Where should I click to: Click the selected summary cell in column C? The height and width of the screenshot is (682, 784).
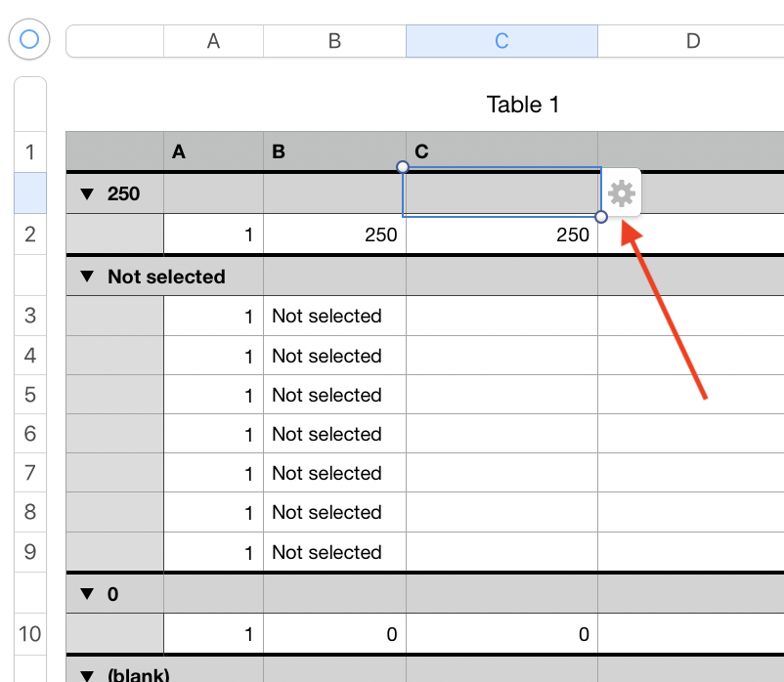coord(501,192)
